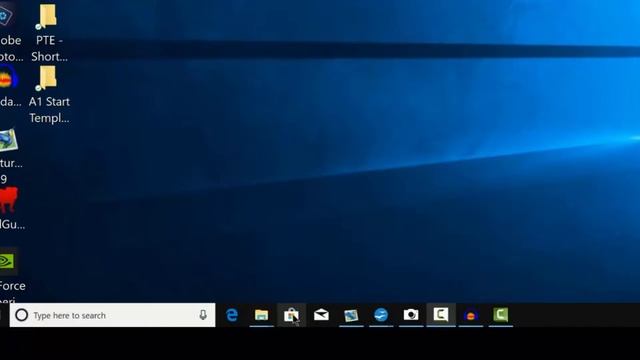The width and height of the screenshot is (640, 360).
Task: Open the green Camtasia taskbar icon
Action: 501,315
